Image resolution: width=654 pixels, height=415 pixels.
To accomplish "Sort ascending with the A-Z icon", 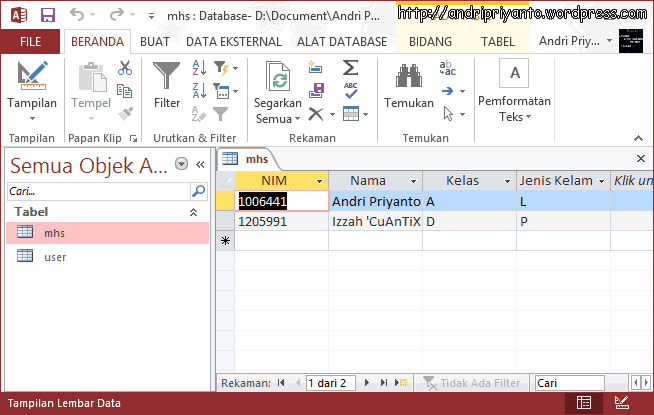I will tap(198, 67).
